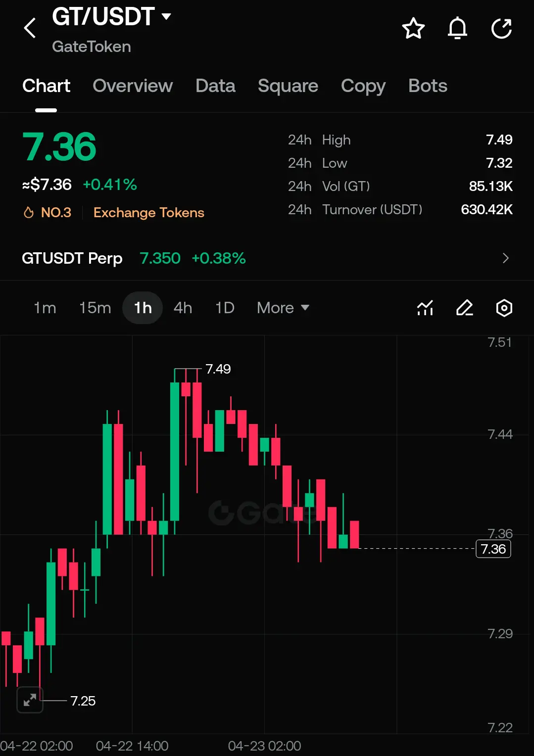Tap the 7.29 price axis label
Viewport: 534px width, 756px height.
tap(500, 633)
